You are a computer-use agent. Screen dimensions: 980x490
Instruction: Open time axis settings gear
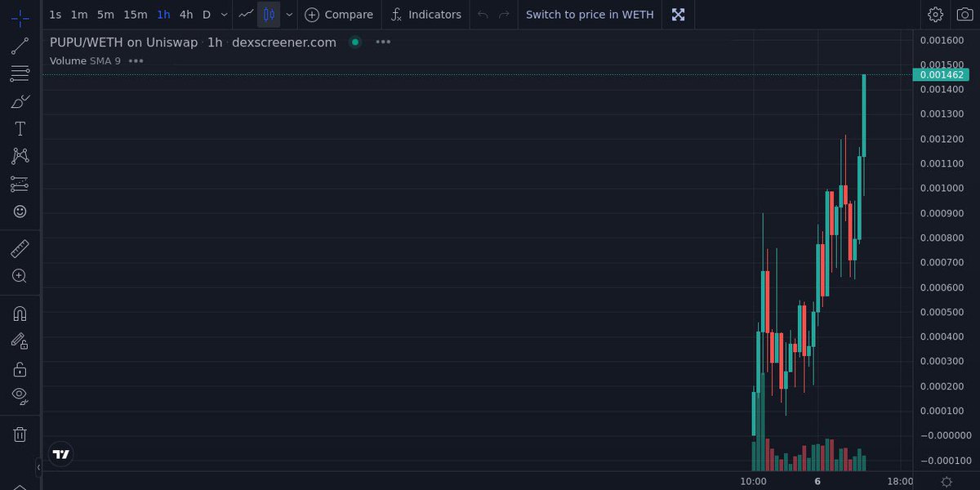point(946,482)
